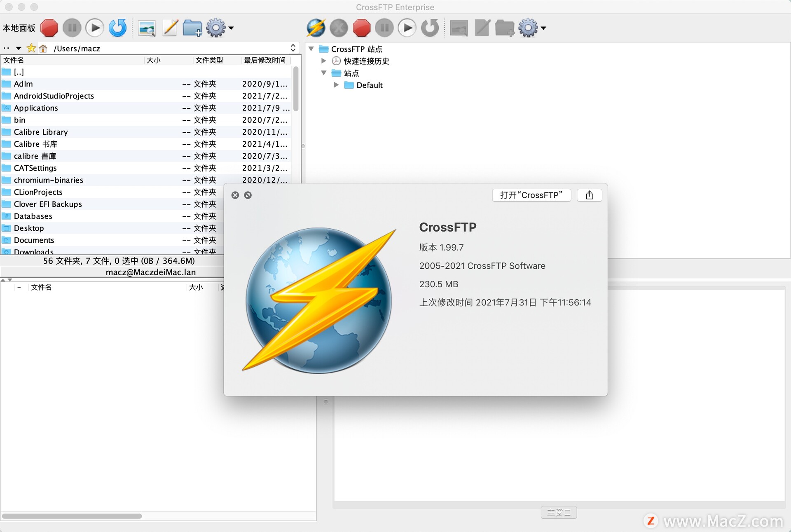
Task: Click the queue panel horizontal scrollbar
Action: pyautogui.click(x=72, y=516)
